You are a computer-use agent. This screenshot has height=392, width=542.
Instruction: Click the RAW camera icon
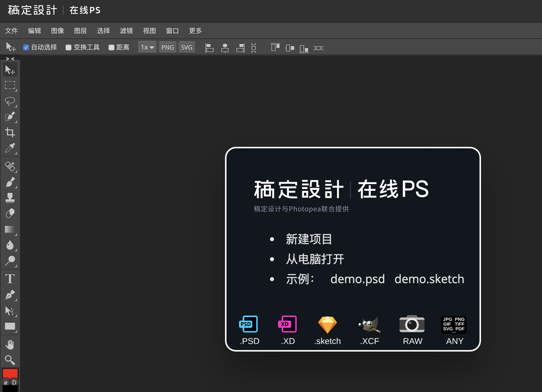coord(412,324)
